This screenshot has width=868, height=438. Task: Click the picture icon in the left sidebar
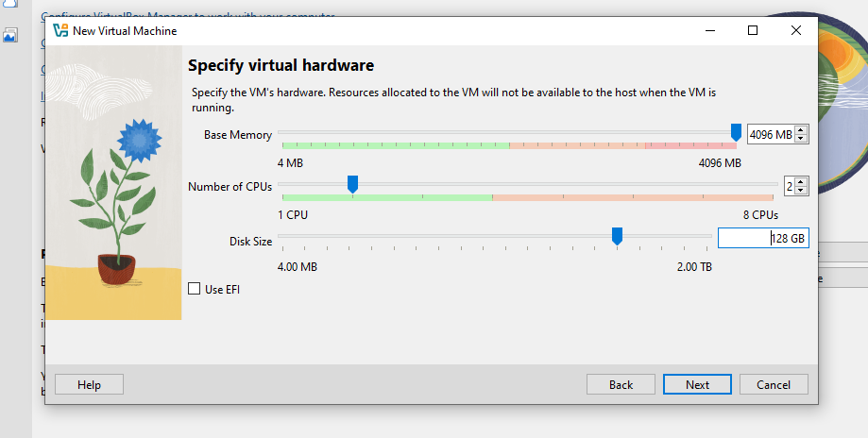click(10, 36)
